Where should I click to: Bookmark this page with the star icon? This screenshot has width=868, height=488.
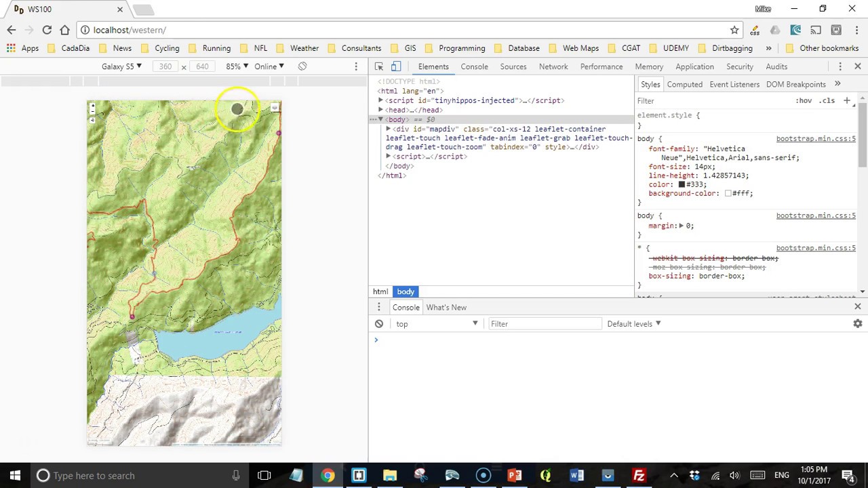coord(734,30)
